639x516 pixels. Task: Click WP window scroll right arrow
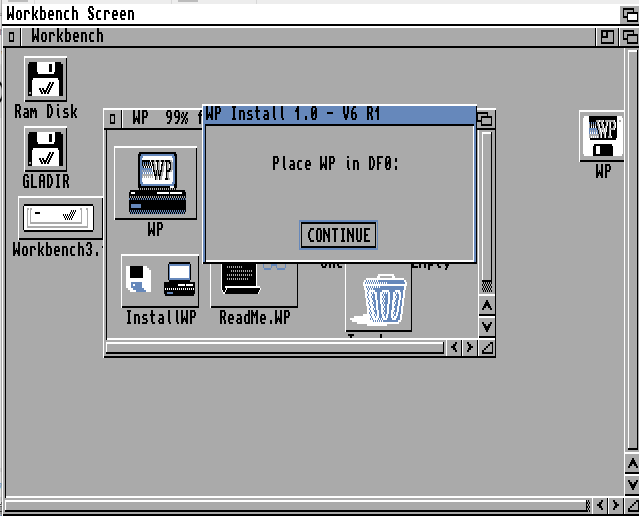point(470,348)
